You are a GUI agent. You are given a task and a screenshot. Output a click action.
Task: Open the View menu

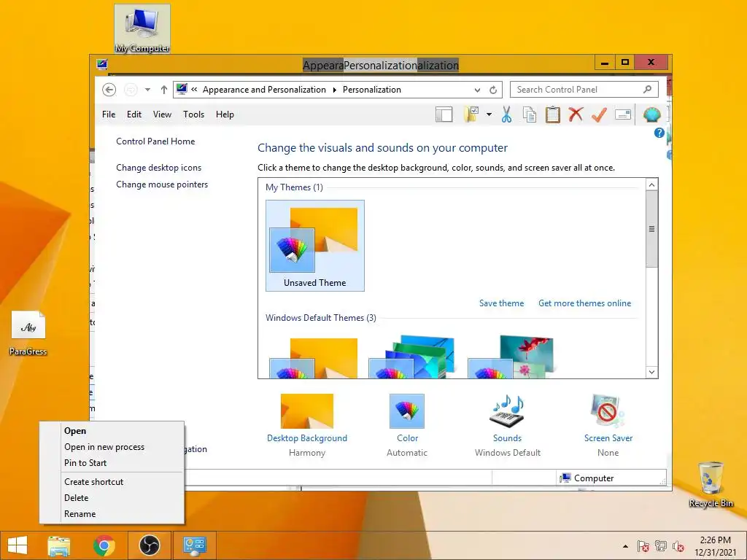[162, 114]
